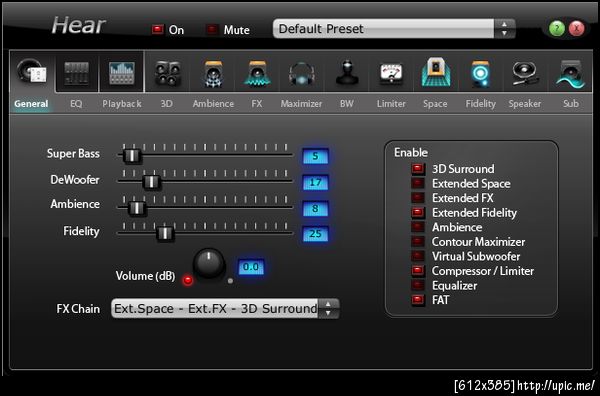Click the red Volume minimum indicator dot
The image size is (600, 396).
188,280
